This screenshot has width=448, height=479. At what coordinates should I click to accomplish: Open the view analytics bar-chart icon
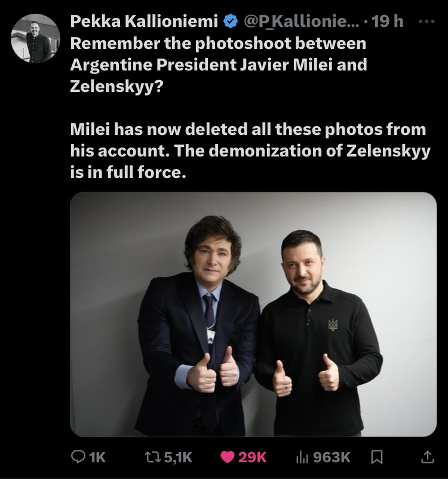[303, 457]
